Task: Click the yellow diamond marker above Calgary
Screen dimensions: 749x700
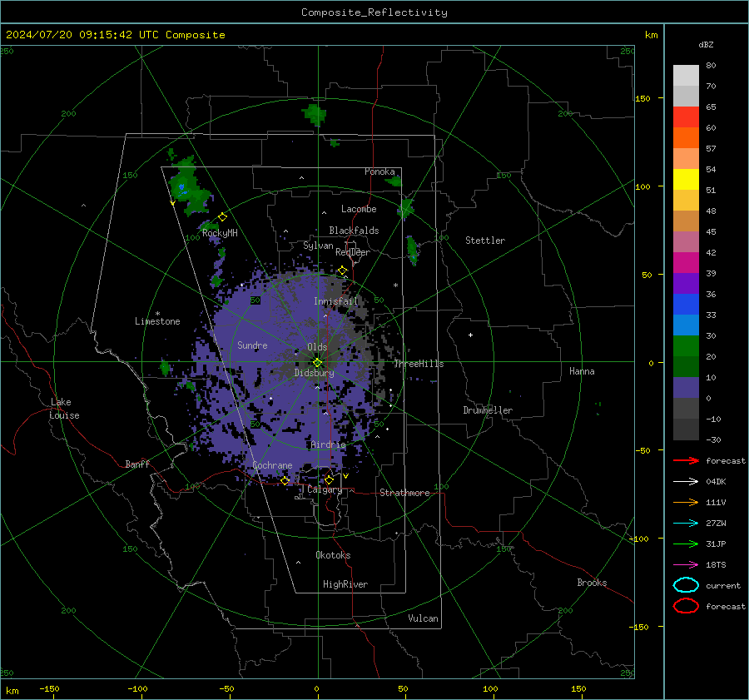Action: pos(329,479)
